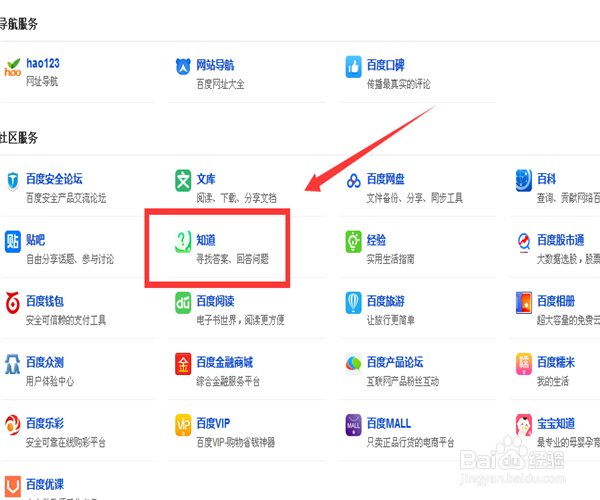Click the 百度产品论坛 chat bubbles icon

pos(353,364)
